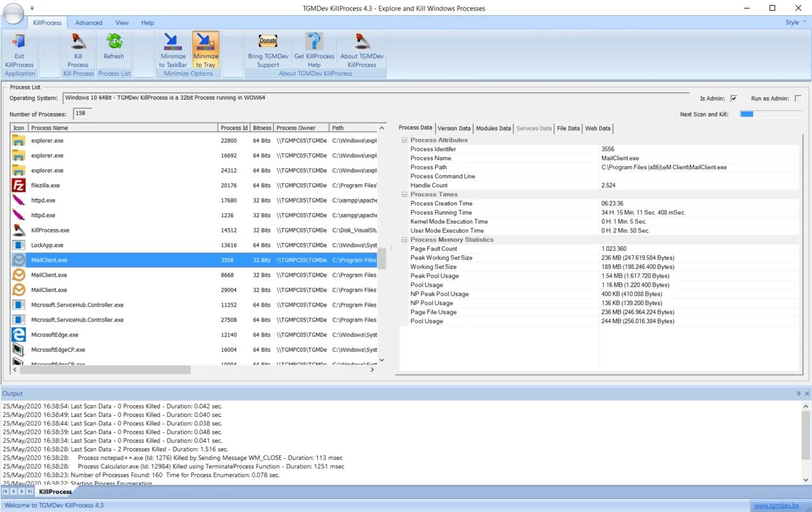Select explorer.exe with Id 22800
Screen dimensions: 812x512
pyautogui.click(x=194, y=140)
